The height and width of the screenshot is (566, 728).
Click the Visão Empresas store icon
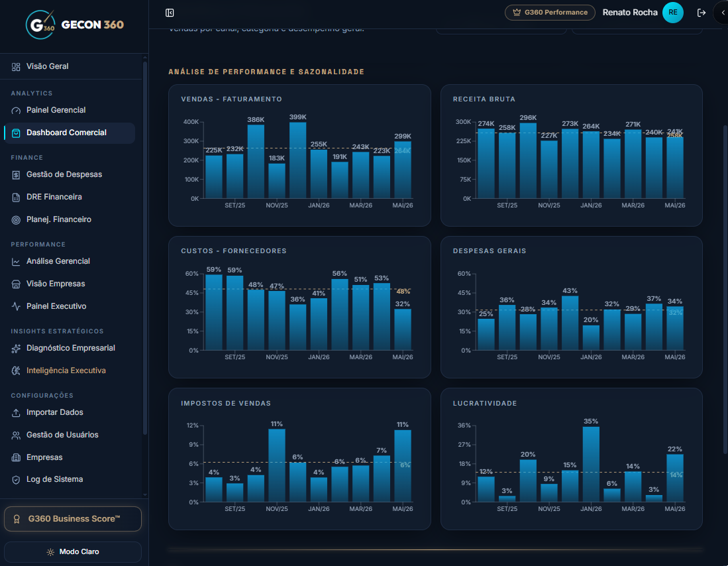tap(16, 284)
